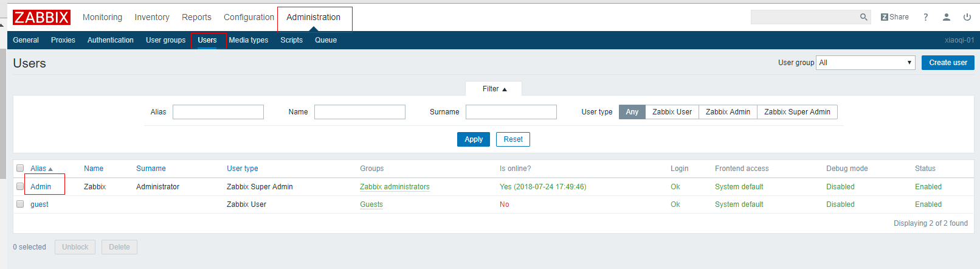980x269 pixels.
Task: Click Admin's online time 'Yes (2018-07-24 17:49:46)'
Action: 543,187
